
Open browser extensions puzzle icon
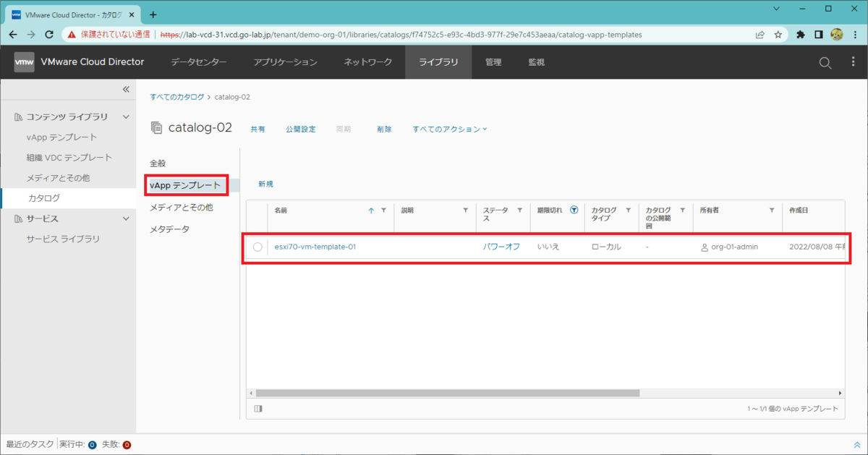tap(801, 34)
